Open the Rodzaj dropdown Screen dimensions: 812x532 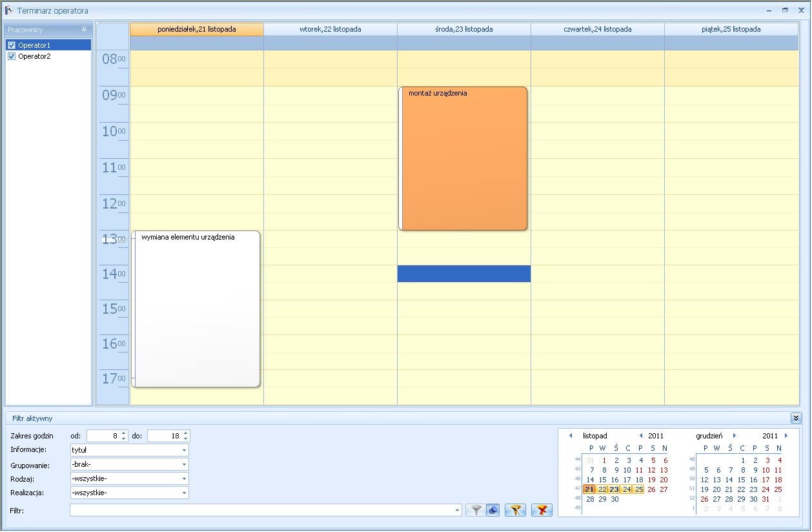pyautogui.click(x=184, y=478)
